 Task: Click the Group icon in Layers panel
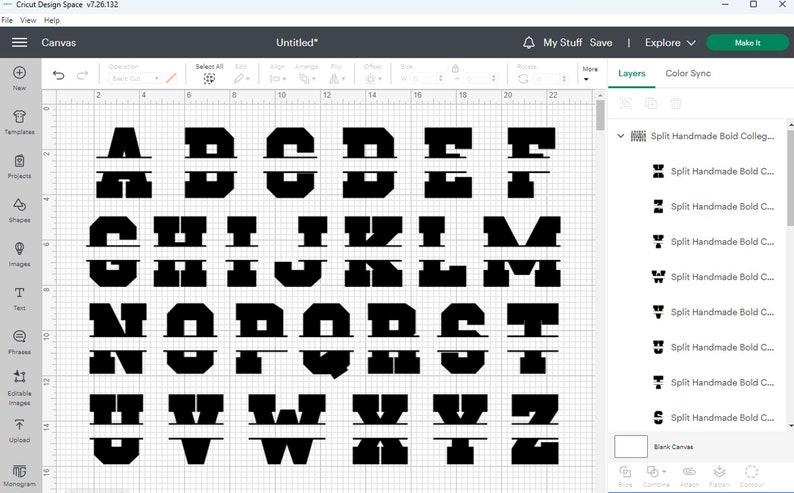[x=626, y=104]
